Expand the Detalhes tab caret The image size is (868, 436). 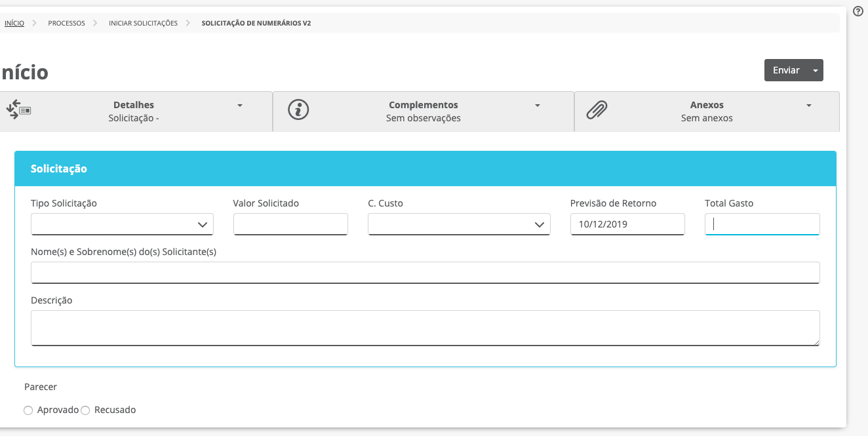coord(240,106)
